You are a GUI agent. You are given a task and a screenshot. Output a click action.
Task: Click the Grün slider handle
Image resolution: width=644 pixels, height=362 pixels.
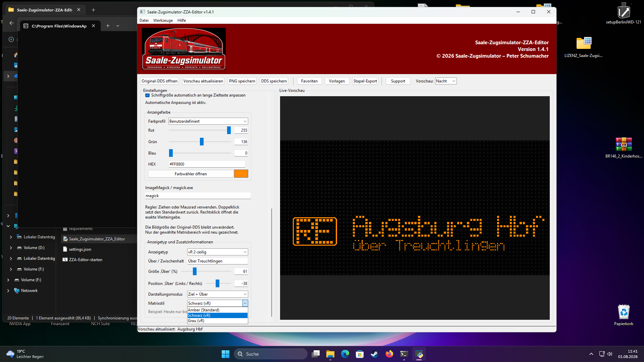(x=202, y=142)
